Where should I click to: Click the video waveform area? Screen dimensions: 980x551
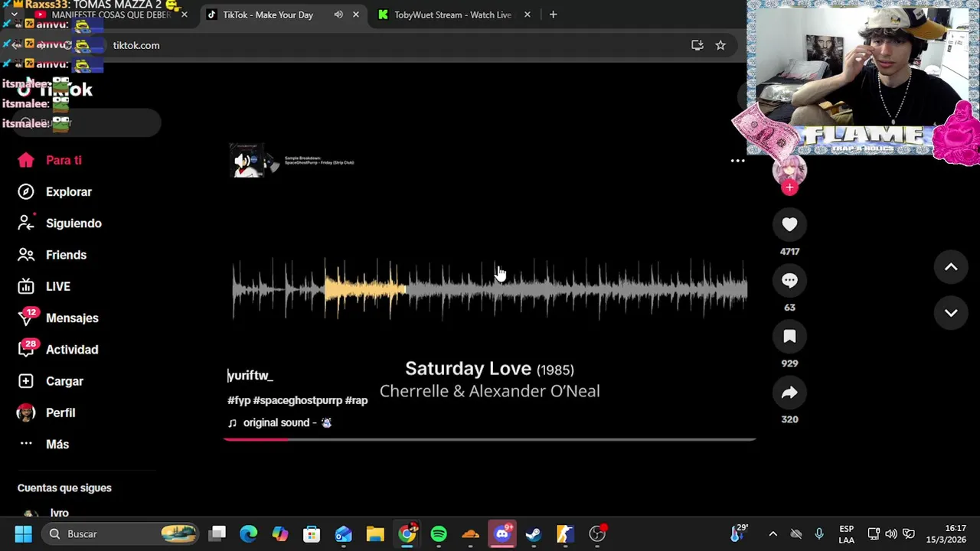pyautogui.click(x=490, y=289)
